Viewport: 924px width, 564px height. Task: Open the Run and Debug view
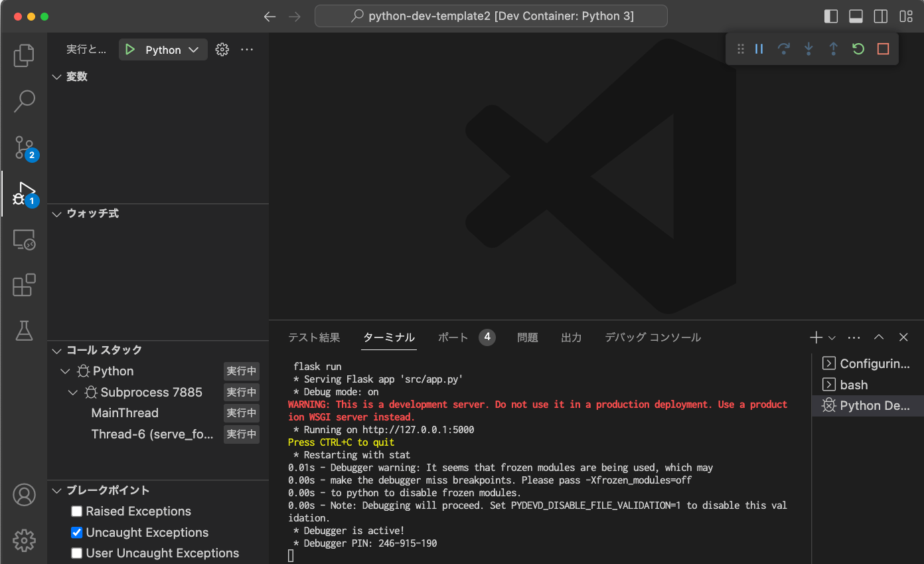click(x=25, y=194)
